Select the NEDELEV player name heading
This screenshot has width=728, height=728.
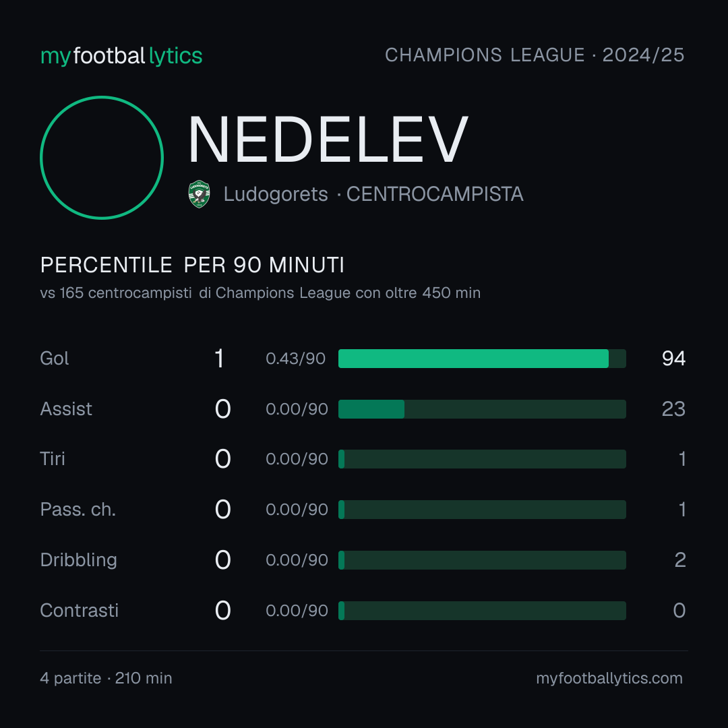(x=328, y=140)
